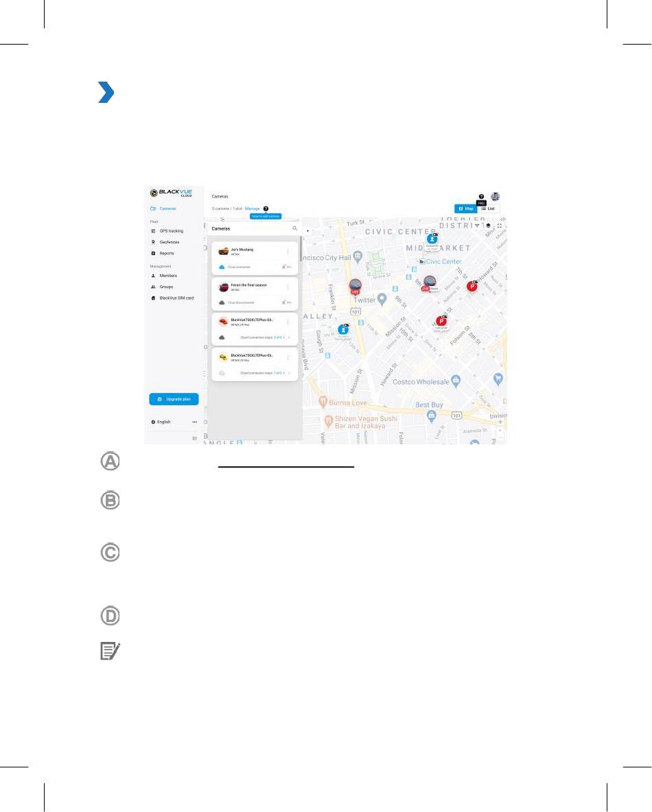Open the map layers icon
652x812 pixels.
tap(488, 225)
